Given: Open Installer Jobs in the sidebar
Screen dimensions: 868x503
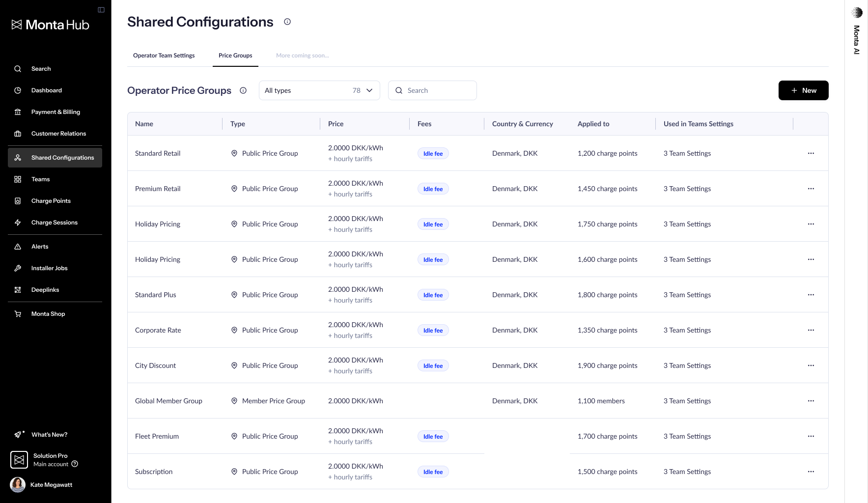Looking at the screenshot, I should tap(55, 268).
